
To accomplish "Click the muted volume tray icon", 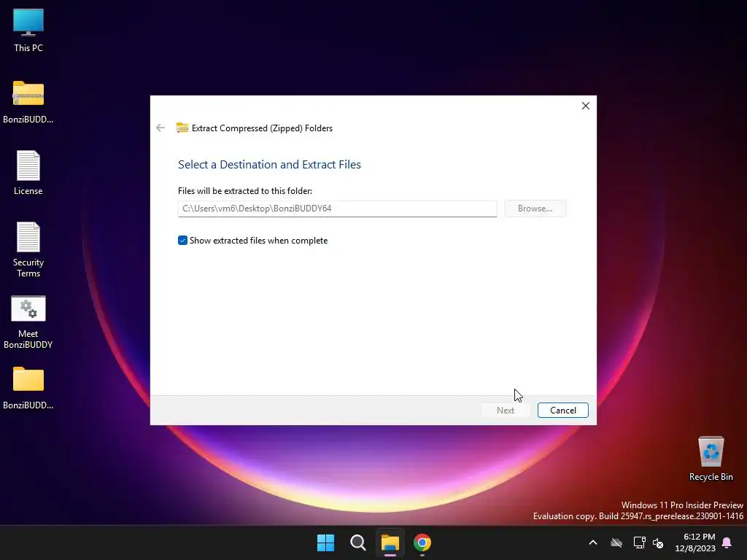I will pos(658,542).
